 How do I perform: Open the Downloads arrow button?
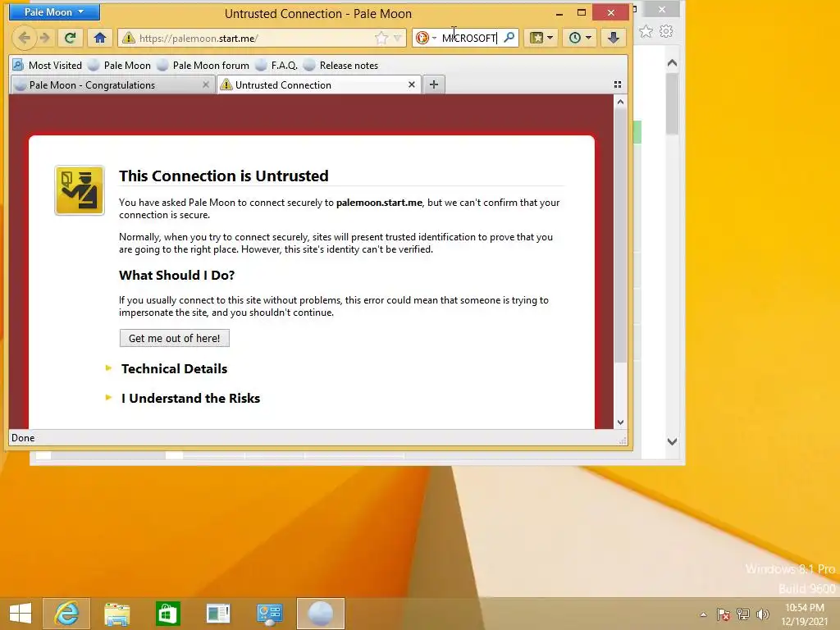tap(614, 38)
